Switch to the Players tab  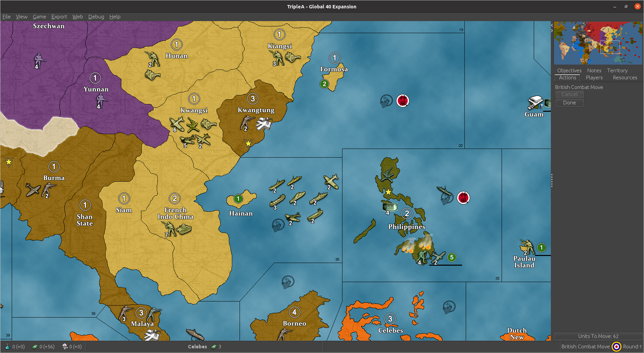[x=594, y=78]
